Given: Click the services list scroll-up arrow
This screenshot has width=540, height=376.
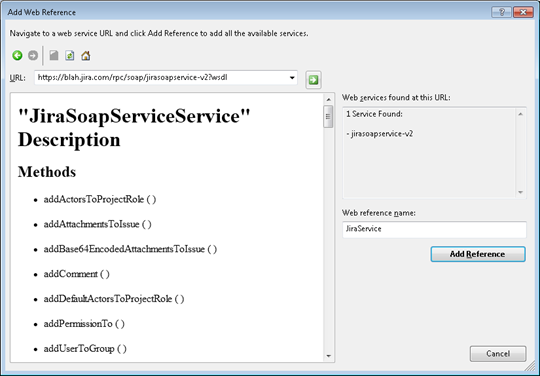Looking at the screenshot, I should pos(520,114).
